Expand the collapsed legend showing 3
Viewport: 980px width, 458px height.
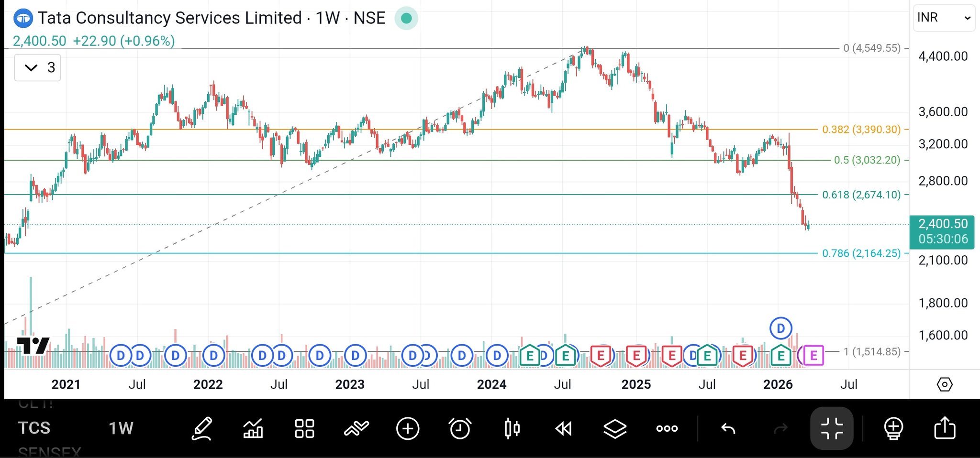38,67
